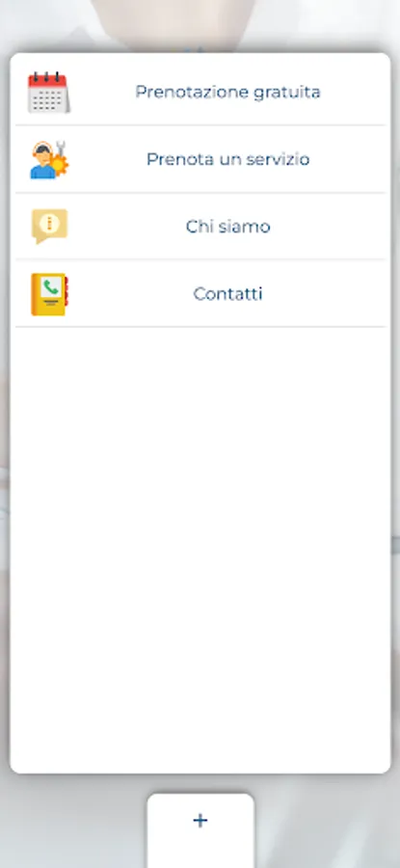Screen dimensions: 400x868
Task: Open the info speech bubble icon
Action: (x=49, y=227)
